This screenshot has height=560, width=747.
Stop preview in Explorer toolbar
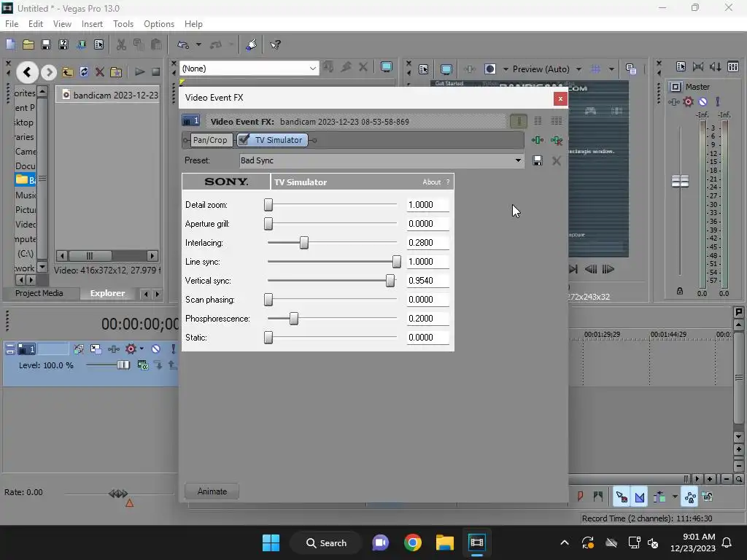156,72
